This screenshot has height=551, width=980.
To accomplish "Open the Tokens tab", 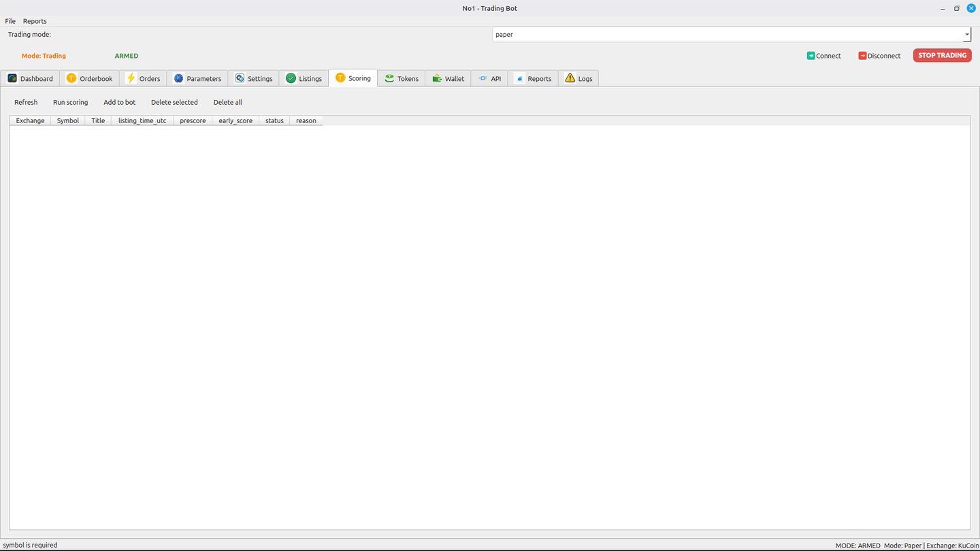I will pyautogui.click(x=402, y=78).
